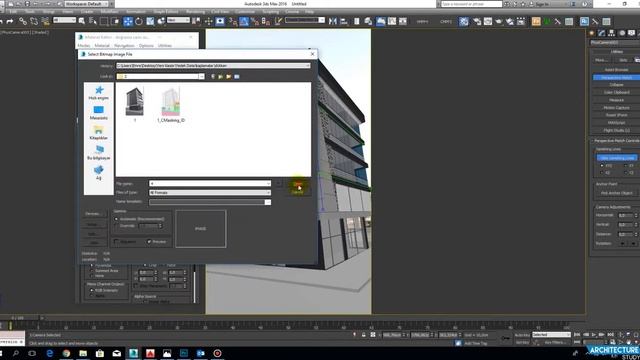Click the teapot Render icon
This screenshot has width=640, height=360.
[x=499, y=21]
